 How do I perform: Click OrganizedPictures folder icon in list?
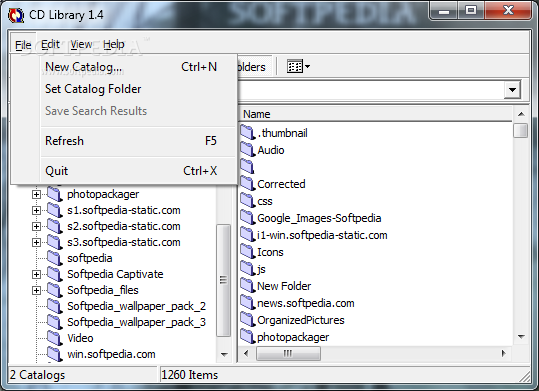[248, 320]
